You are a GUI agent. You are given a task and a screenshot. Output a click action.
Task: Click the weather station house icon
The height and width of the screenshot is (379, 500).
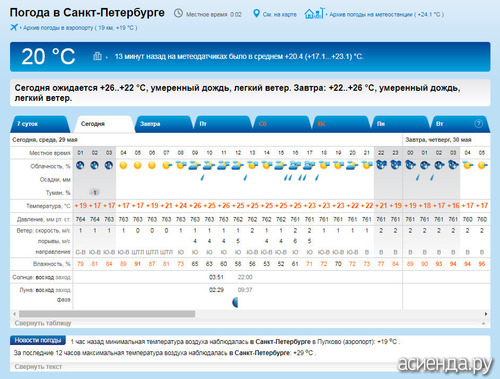point(314,14)
